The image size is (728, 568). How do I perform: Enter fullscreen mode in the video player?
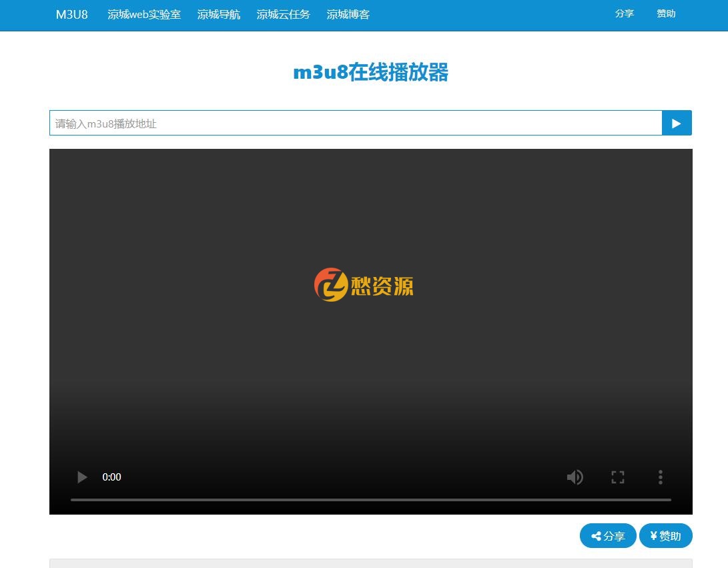click(x=617, y=477)
